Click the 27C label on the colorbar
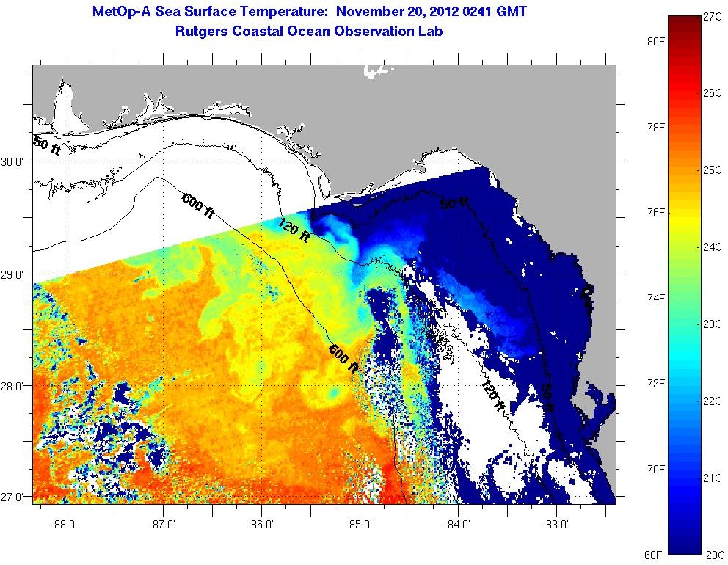 [713, 16]
